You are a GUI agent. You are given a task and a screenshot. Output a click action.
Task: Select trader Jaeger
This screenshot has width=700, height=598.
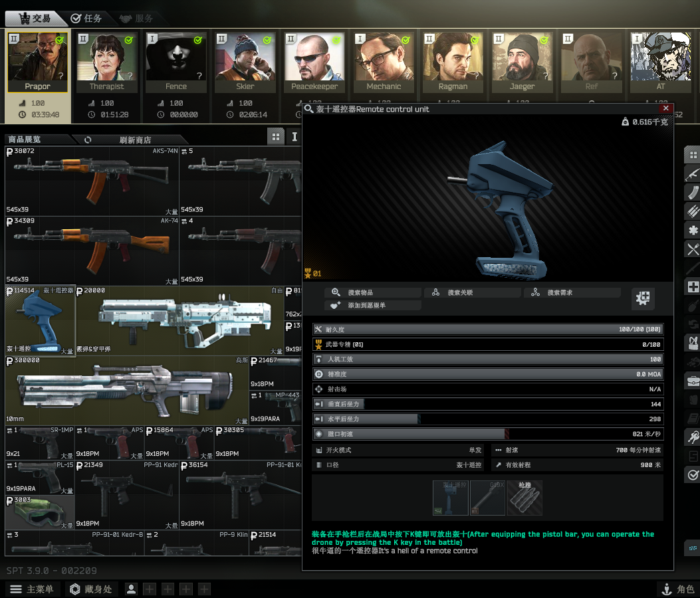point(522,62)
